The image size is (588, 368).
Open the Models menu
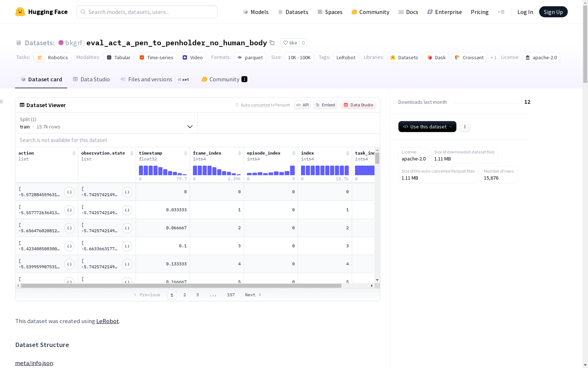pos(256,12)
